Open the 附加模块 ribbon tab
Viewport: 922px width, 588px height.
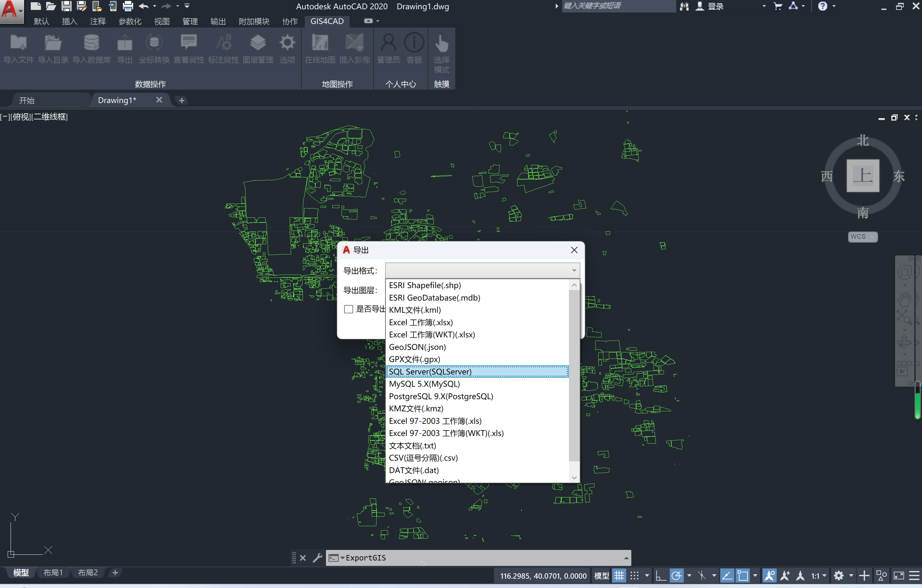click(x=254, y=21)
